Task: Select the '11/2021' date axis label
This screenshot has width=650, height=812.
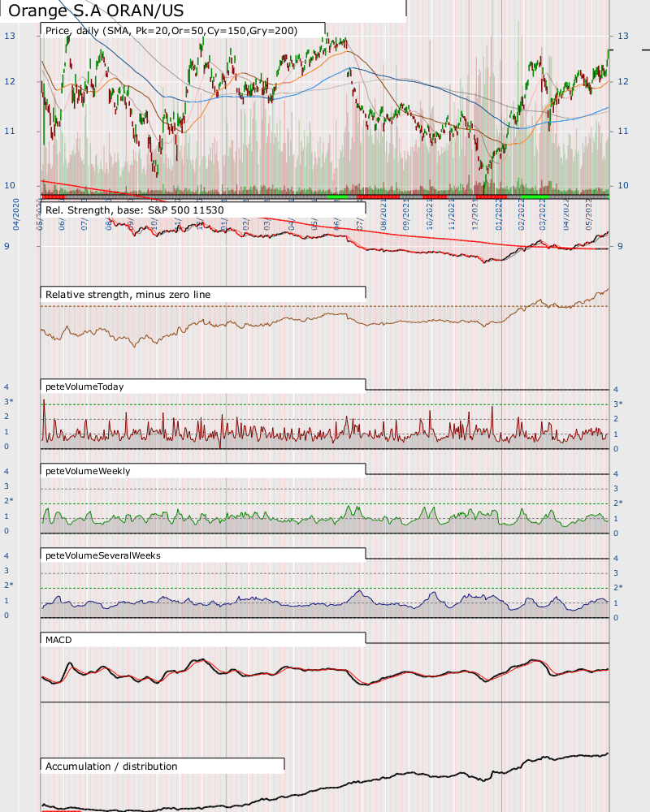Action: tap(452, 214)
